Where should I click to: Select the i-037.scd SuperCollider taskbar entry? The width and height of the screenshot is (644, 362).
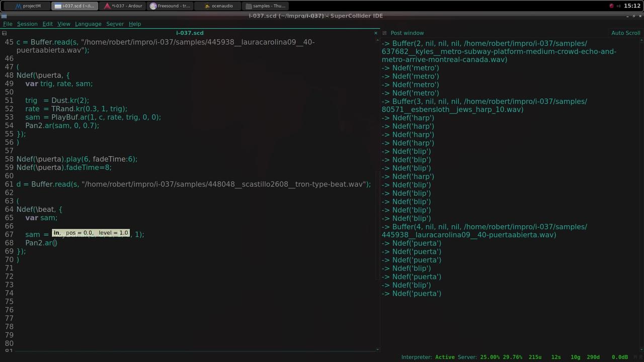(75, 6)
